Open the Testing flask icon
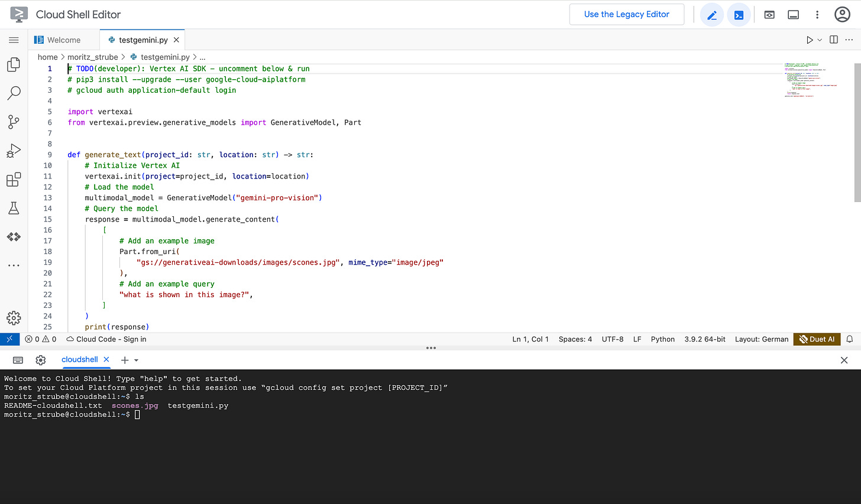This screenshot has height=504, width=861. [14, 208]
